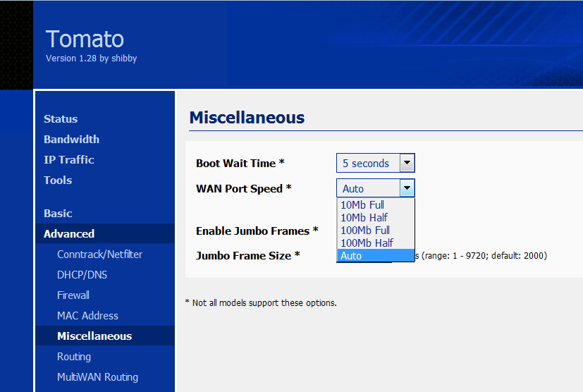
Task: Open the MultiWAN Routing page
Action: point(97,377)
